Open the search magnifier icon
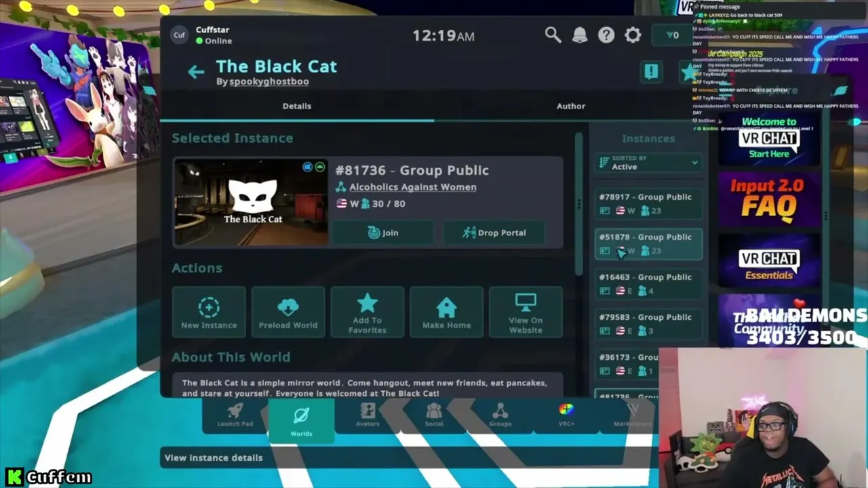868x488 pixels. coord(553,35)
